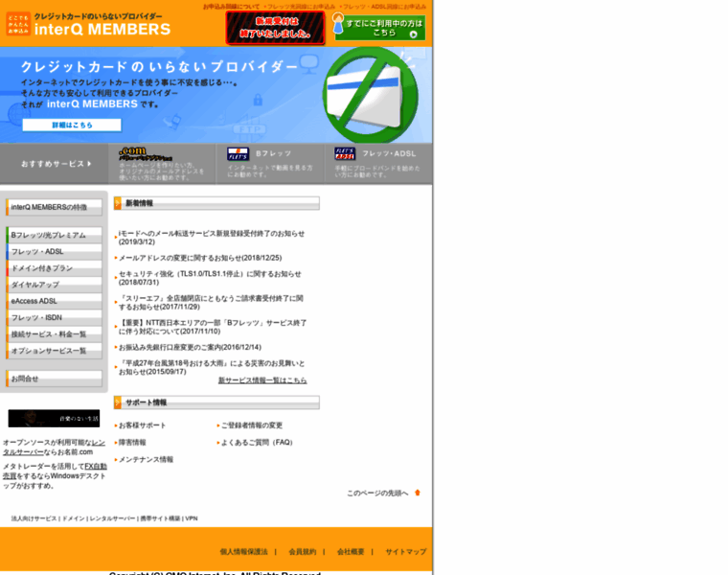Open 【重要】NTT西日本エリア Bフレッツ notice
This screenshot has width=728, height=575.
coord(213,327)
